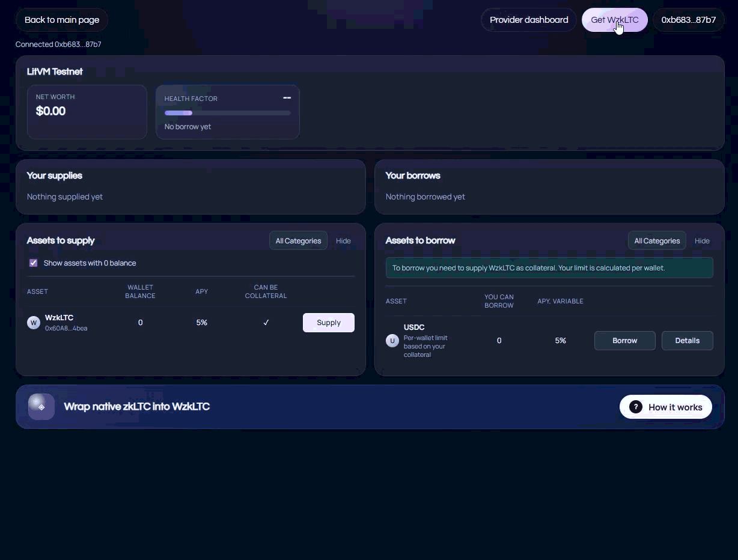
Task: Toggle Show assets with 0 balance
Action: pos(34,263)
